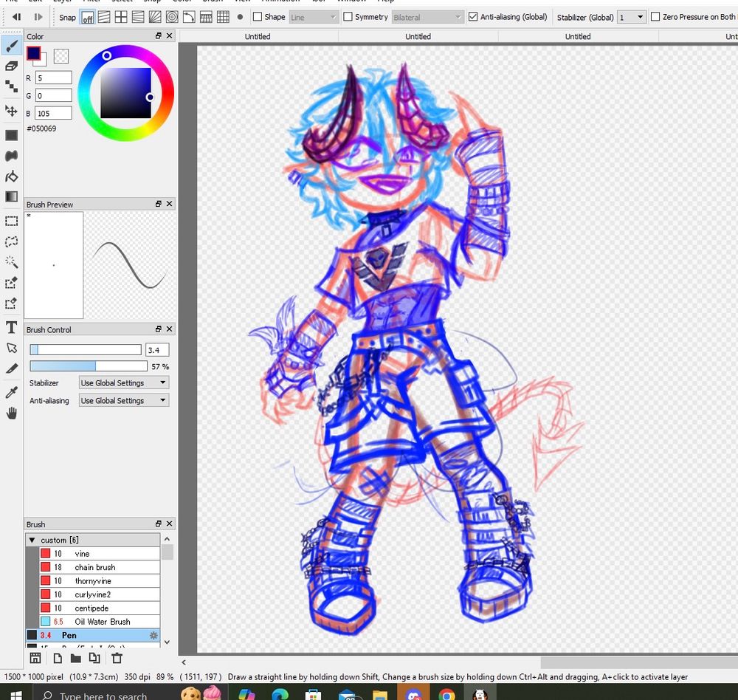The image size is (738, 700).
Task: Select the Move tool
Action: pyautogui.click(x=11, y=111)
